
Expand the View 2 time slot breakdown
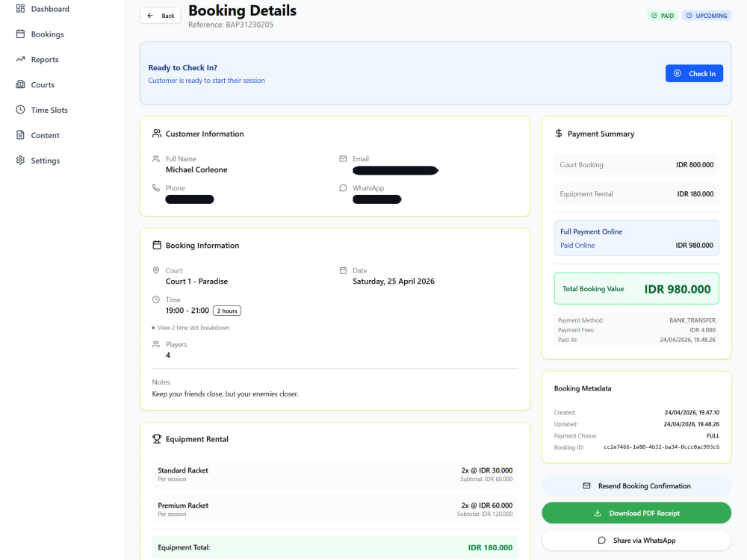click(x=190, y=328)
